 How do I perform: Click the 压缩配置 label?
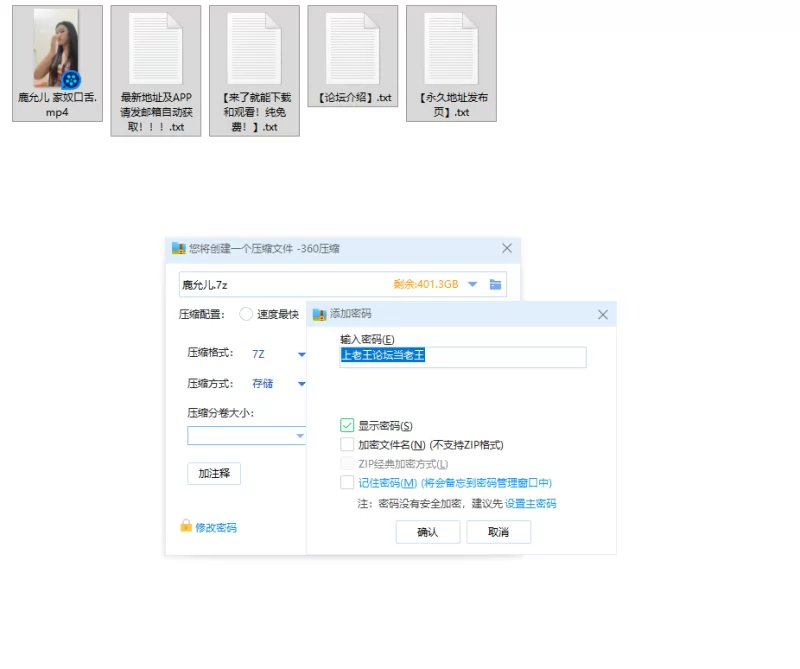click(202, 314)
